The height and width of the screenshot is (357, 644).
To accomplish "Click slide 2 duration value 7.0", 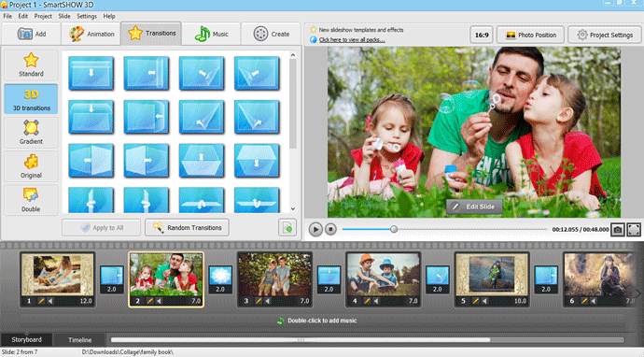I will [x=196, y=301].
